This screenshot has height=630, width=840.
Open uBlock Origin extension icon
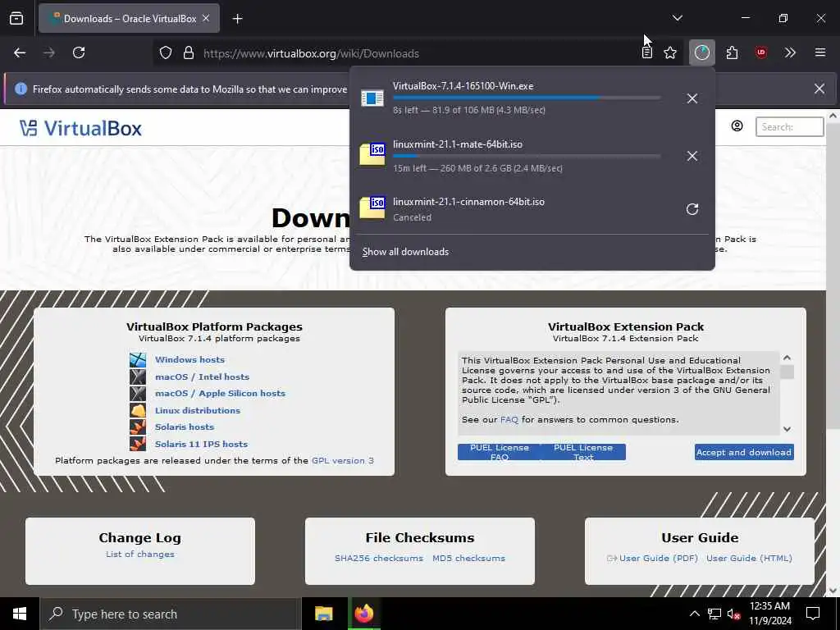[761, 52]
